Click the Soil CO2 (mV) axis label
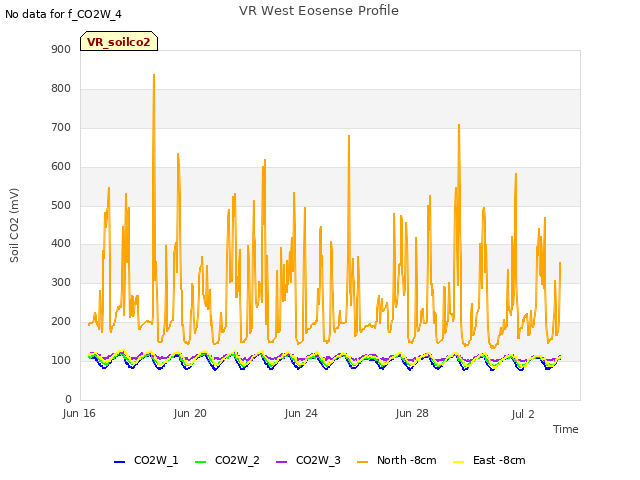The height and width of the screenshot is (480, 640). [14, 225]
